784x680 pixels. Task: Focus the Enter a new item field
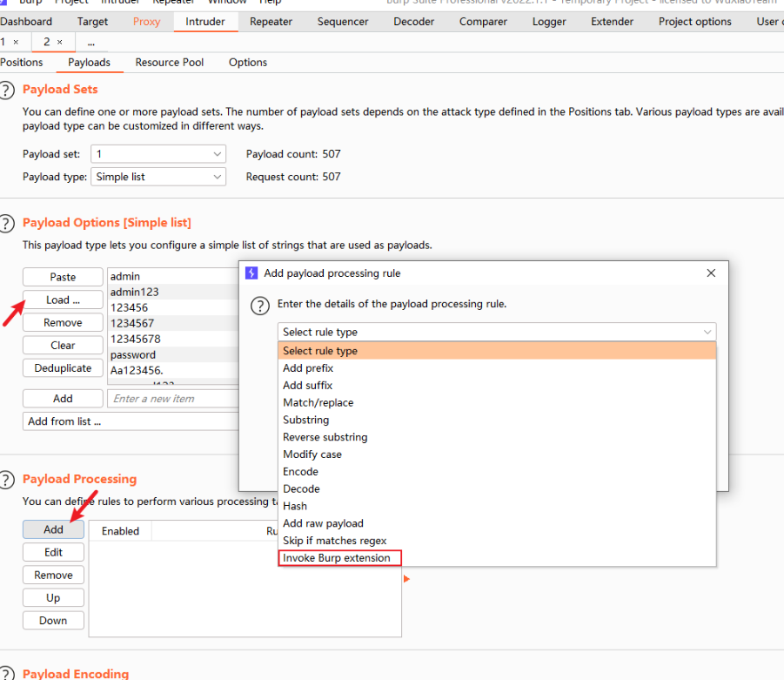click(x=173, y=398)
